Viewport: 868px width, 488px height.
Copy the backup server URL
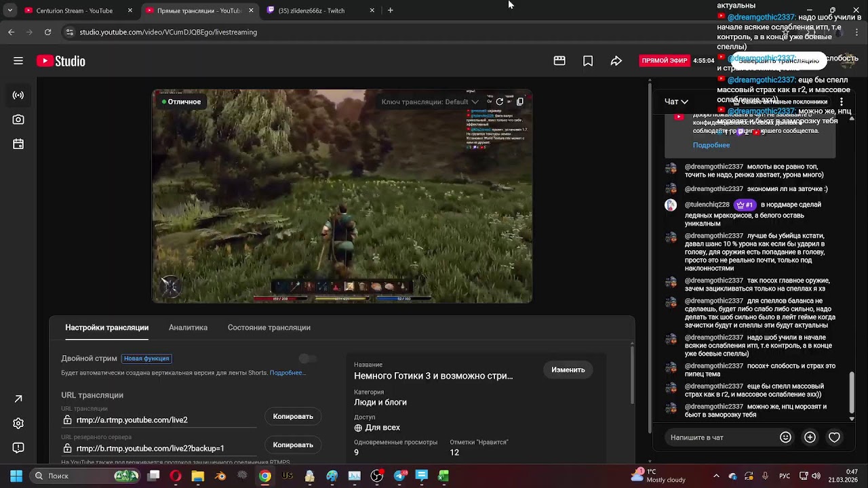(293, 445)
